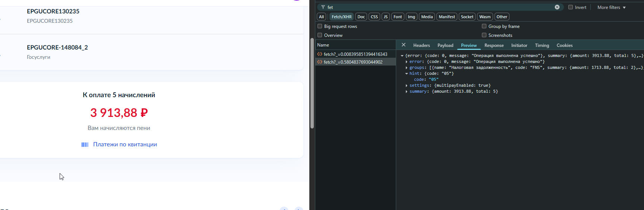Select the Fetch/XHR filter

click(x=342, y=17)
